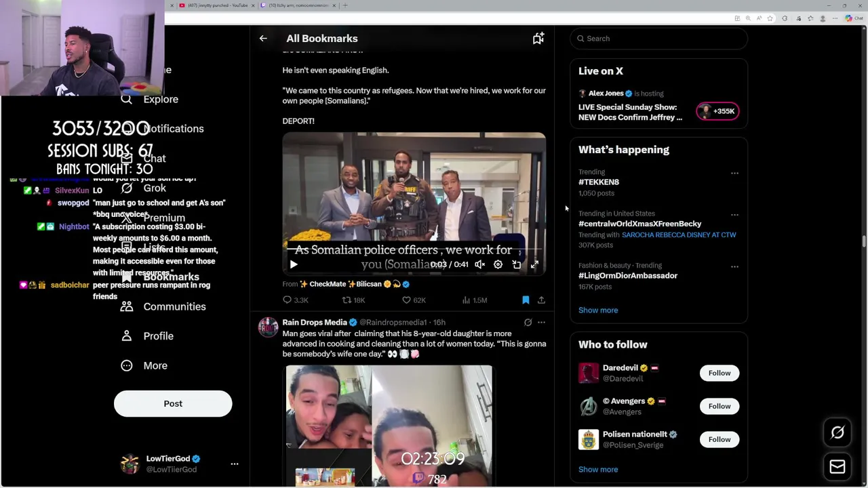Screen dimensions: 868x488
Task: Open #LingOrmDiorAmbassador trend
Action: click(x=628, y=276)
